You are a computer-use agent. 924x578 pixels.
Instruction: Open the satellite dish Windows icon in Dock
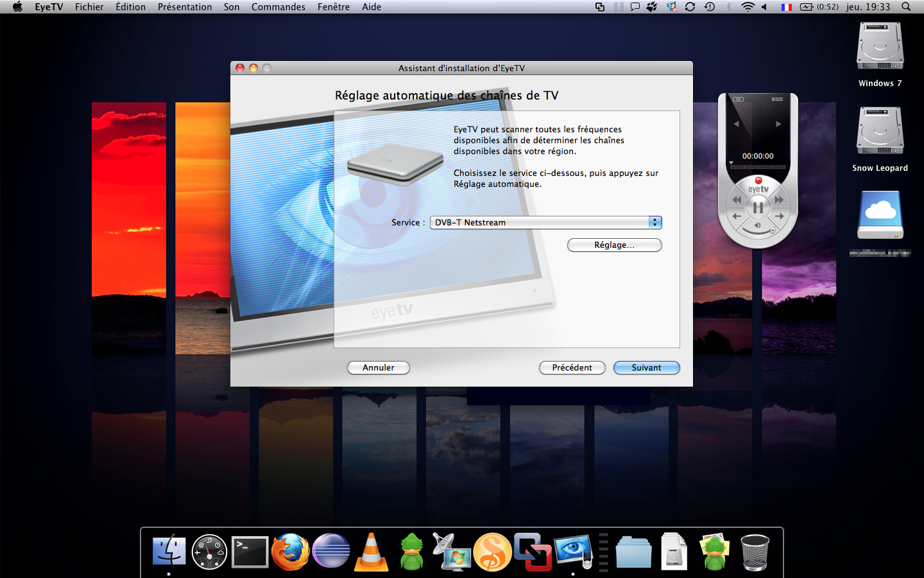452,551
